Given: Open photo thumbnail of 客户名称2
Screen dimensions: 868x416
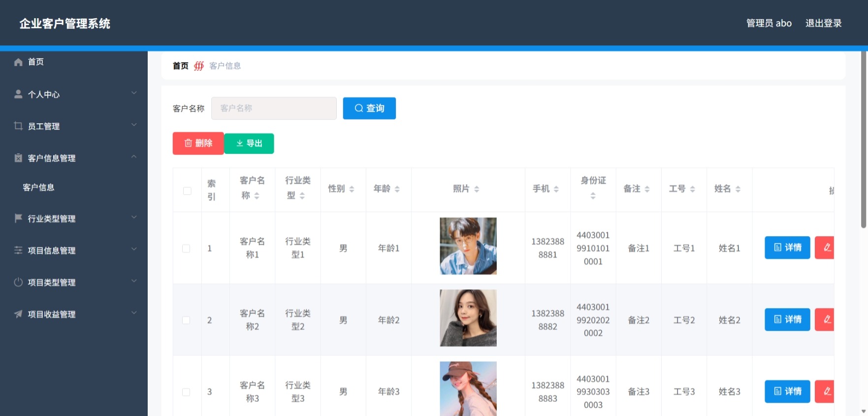Looking at the screenshot, I should coord(468,318).
